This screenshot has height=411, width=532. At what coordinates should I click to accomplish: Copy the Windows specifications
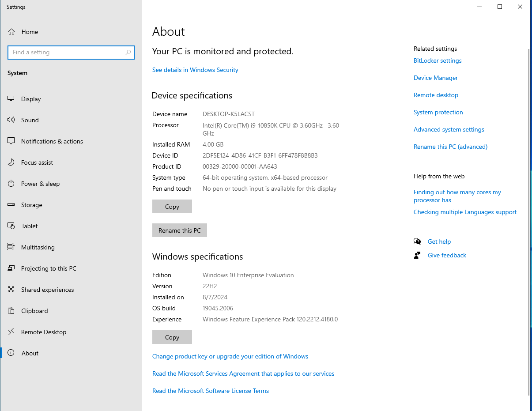coord(172,337)
